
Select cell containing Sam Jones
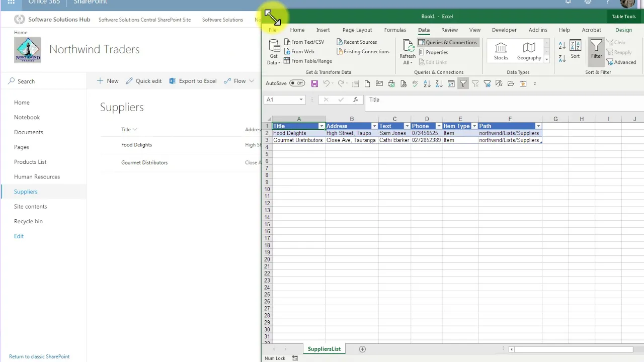click(394, 133)
